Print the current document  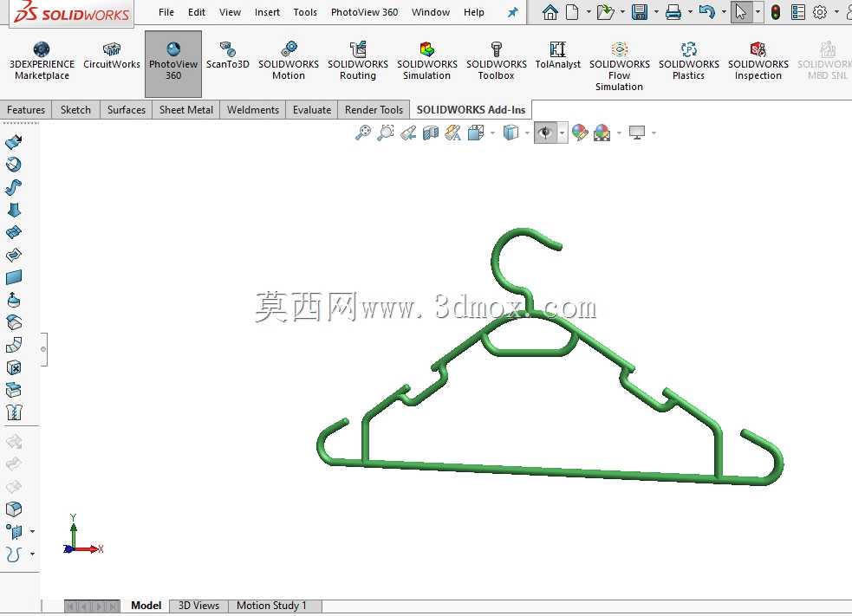pos(673,12)
